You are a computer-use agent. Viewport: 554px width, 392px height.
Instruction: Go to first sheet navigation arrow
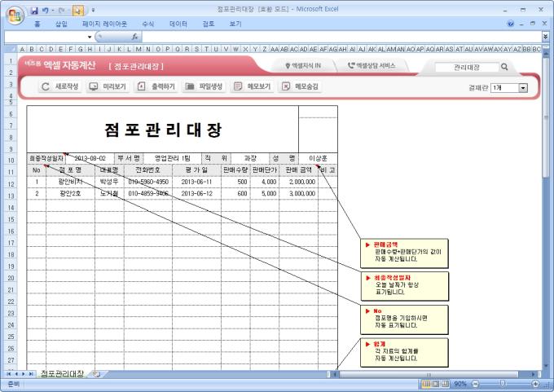tap(8, 374)
